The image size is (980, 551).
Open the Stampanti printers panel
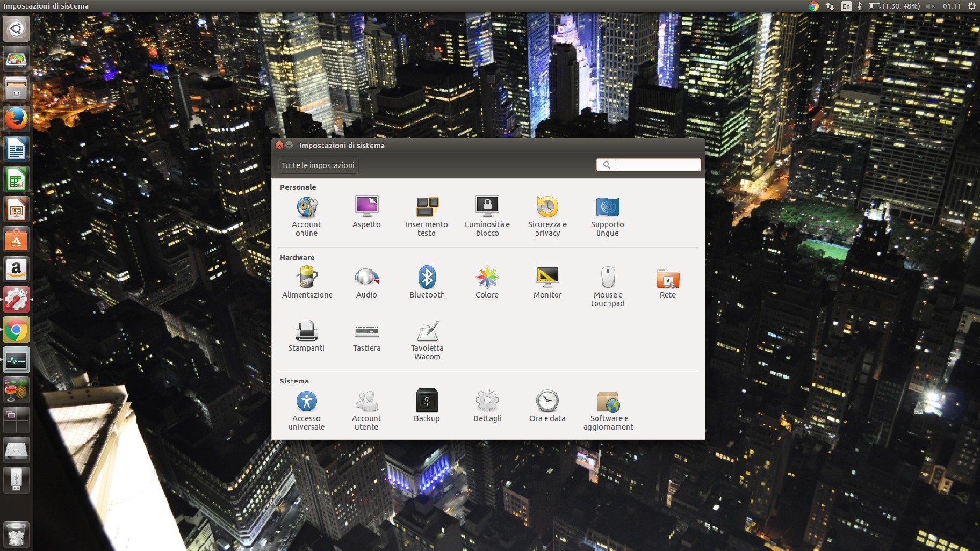click(306, 336)
